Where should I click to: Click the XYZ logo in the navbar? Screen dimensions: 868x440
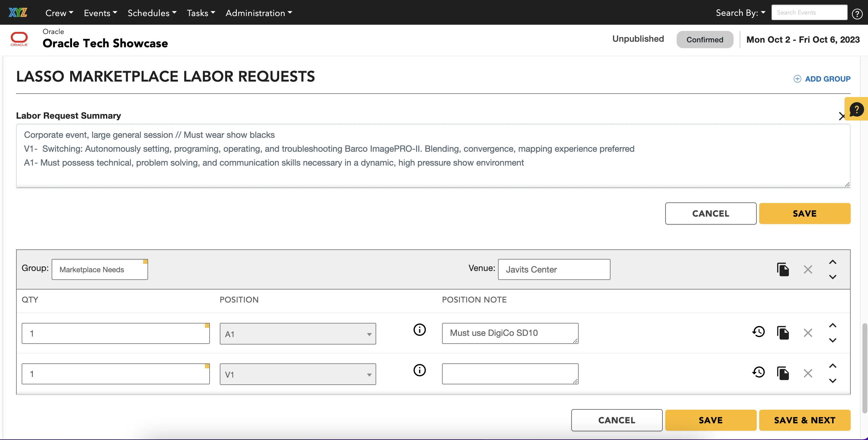[x=18, y=13]
